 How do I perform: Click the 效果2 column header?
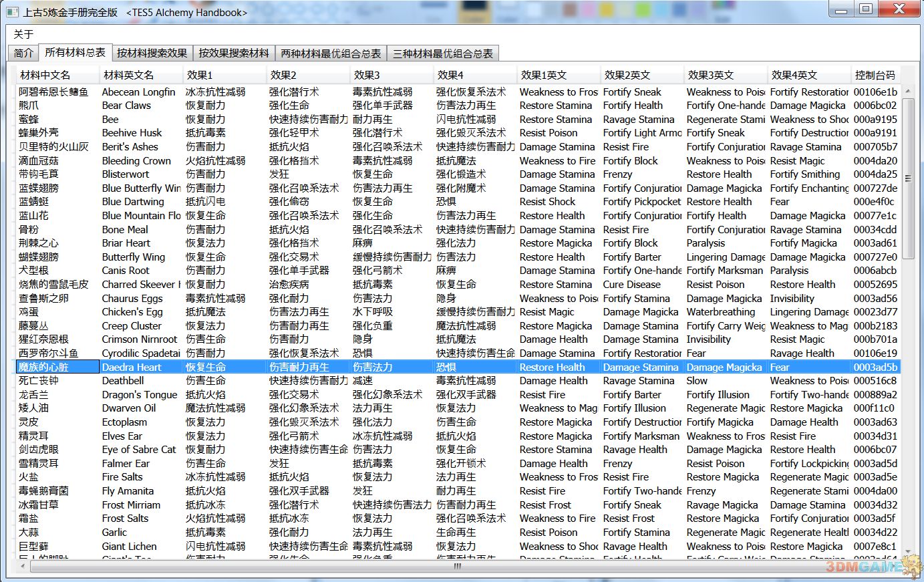pos(307,75)
